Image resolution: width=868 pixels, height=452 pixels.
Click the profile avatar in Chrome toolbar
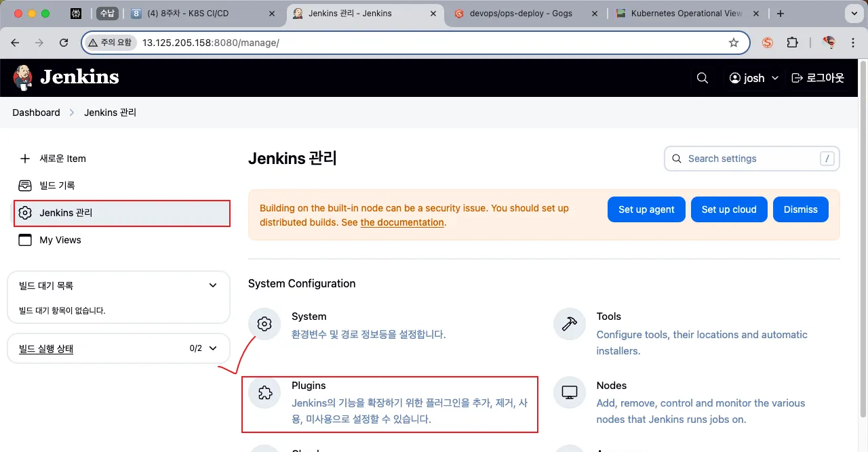pyautogui.click(x=829, y=43)
